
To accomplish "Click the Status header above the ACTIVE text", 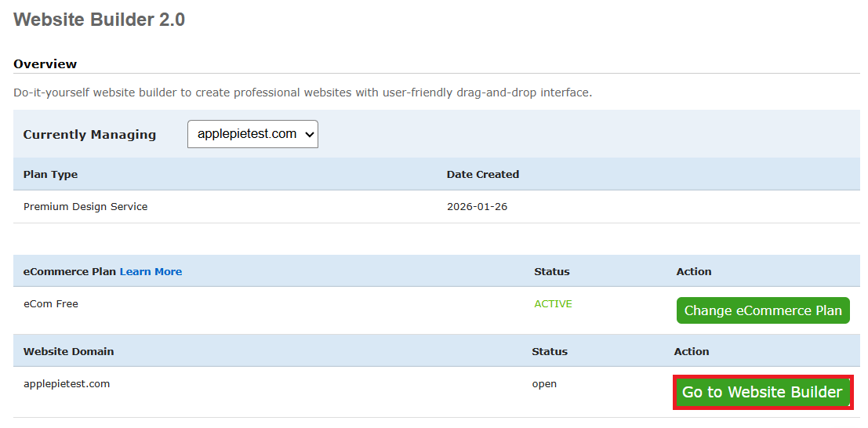I will tap(551, 271).
